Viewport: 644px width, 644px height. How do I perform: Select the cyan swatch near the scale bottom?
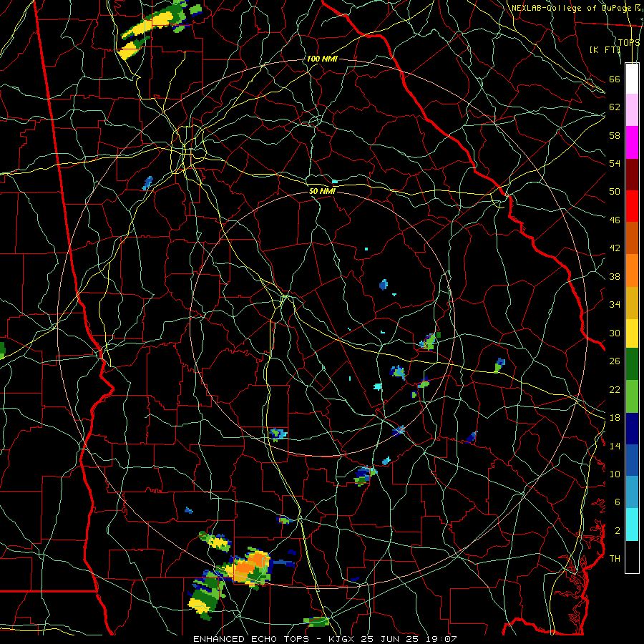pyautogui.click(x=632, y=525)
